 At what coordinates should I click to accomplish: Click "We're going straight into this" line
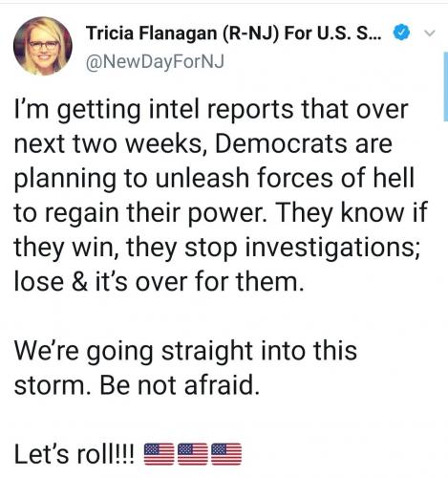185,351
